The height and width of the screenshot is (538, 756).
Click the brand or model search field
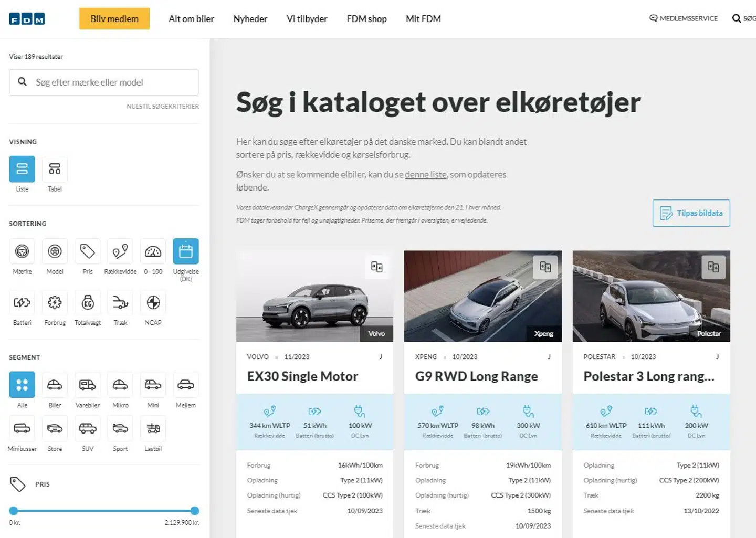point(110,82)
